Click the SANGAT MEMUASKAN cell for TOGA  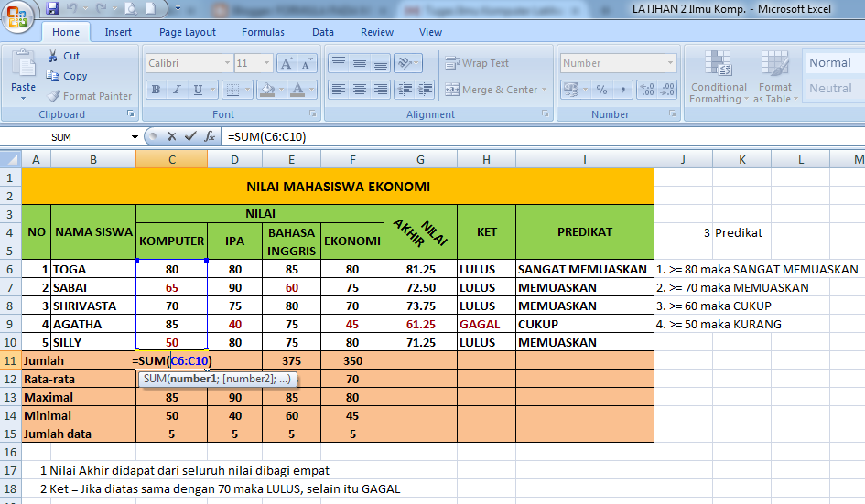[584, 269]
